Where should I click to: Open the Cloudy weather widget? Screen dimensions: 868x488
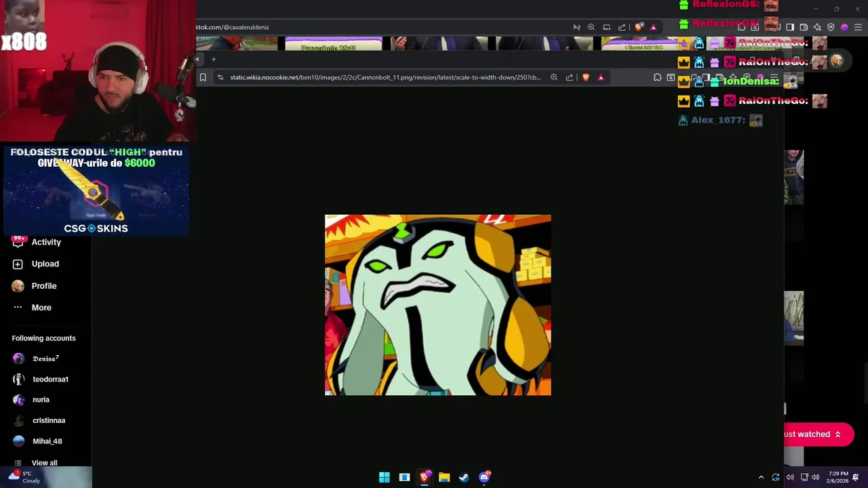24,477
